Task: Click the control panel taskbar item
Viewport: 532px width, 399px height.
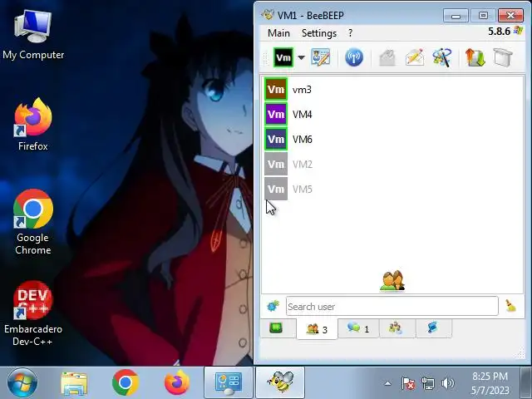Action: point(229,383)
